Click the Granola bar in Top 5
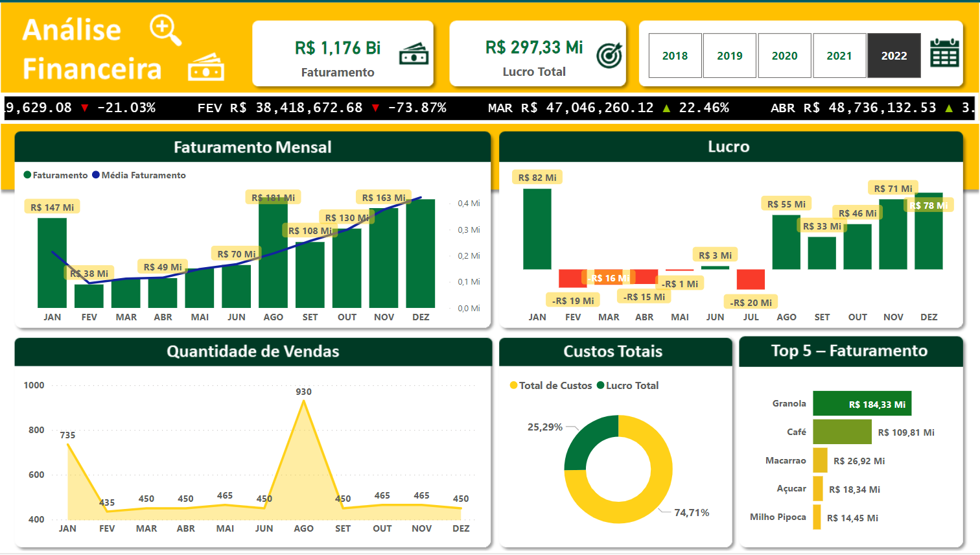 [862, 403]
